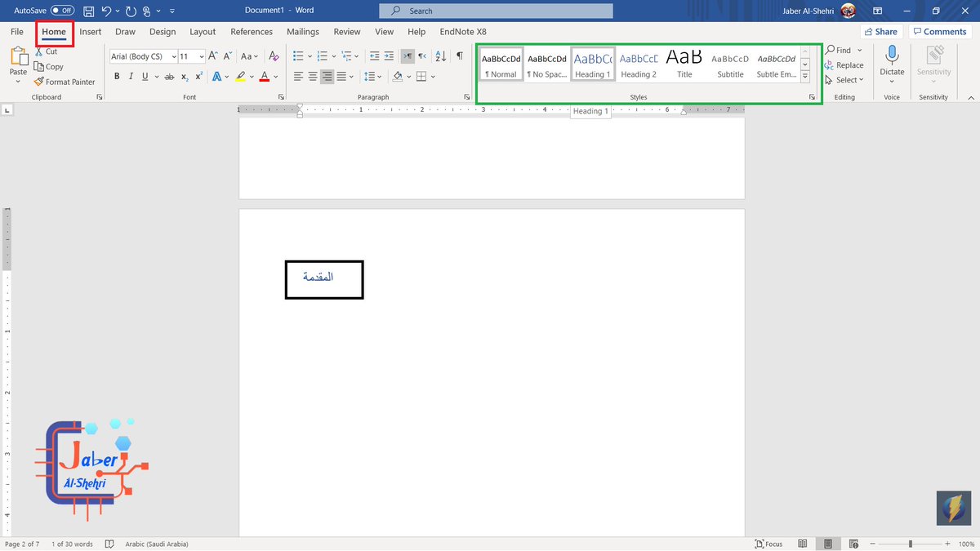Cut the selection with the scissors icon
980x551 pixels.
tap(39, 51)
